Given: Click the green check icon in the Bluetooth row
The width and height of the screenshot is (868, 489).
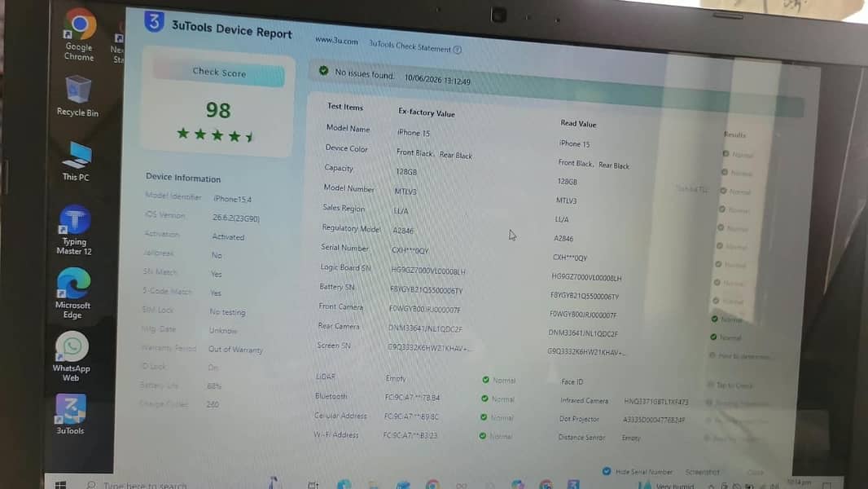Looking at the screenshot, I should (484, 399).
